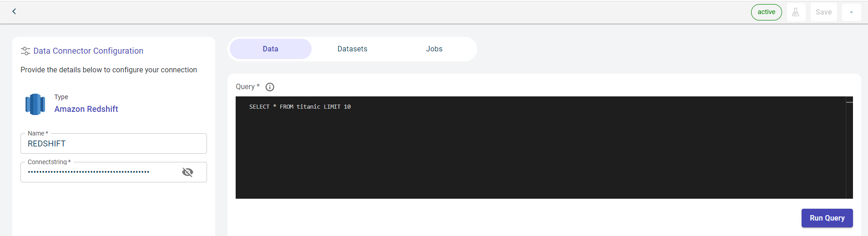868x236 pixels.
Task: Click the green active status badge
Action: pos(766,12)
